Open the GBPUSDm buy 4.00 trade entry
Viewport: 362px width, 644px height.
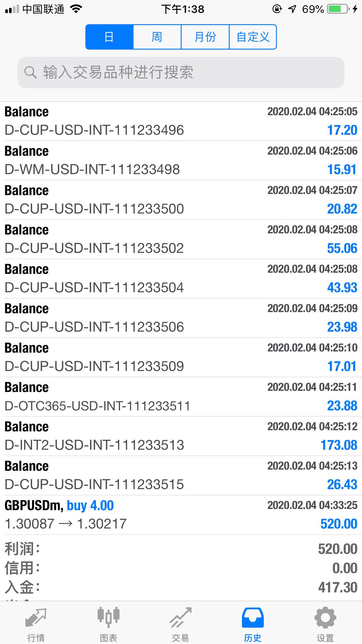[181, 515]
